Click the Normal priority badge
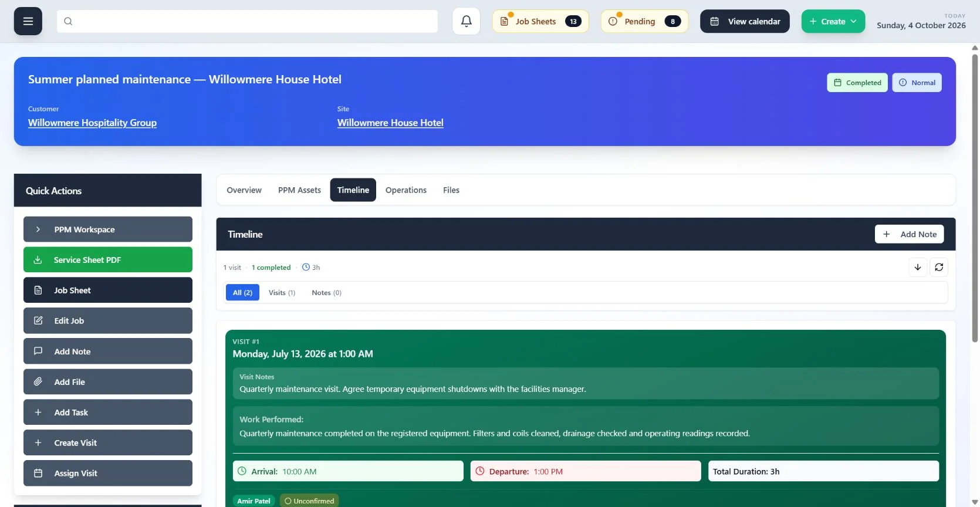980x507 pixels. pyautogui.click(x=917, y=83)
